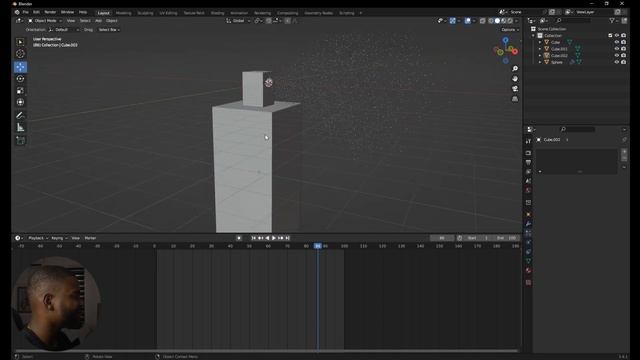Switch to the Geometry Nodes workspace tab

(x=318, y=13)
